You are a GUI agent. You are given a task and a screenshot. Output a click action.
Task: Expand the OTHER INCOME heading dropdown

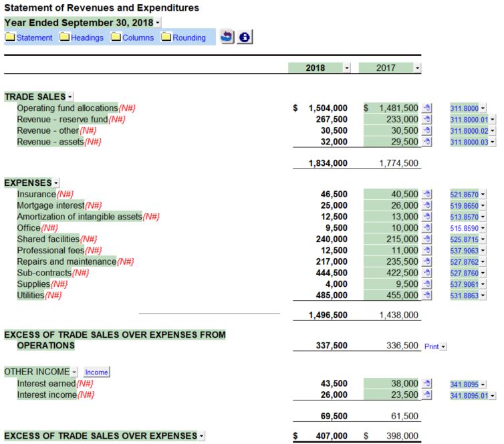pyautogui.click(x=74, y=372)
